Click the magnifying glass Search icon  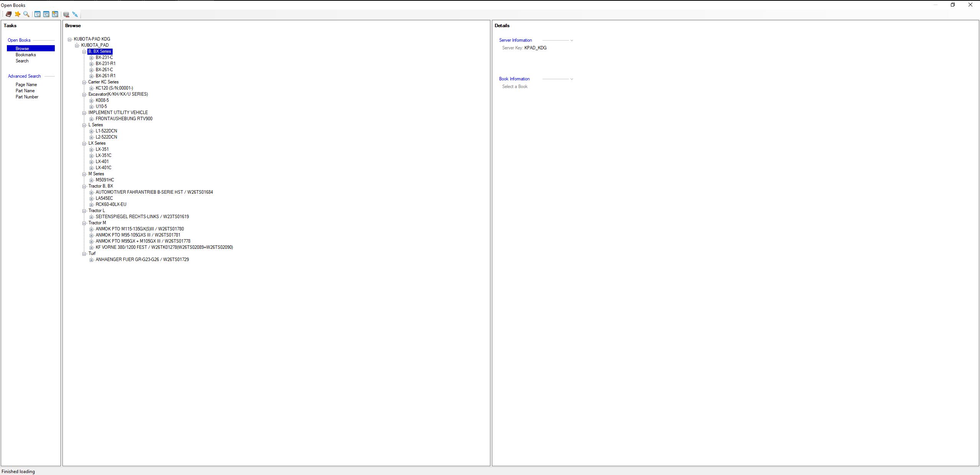coord(26,14)
